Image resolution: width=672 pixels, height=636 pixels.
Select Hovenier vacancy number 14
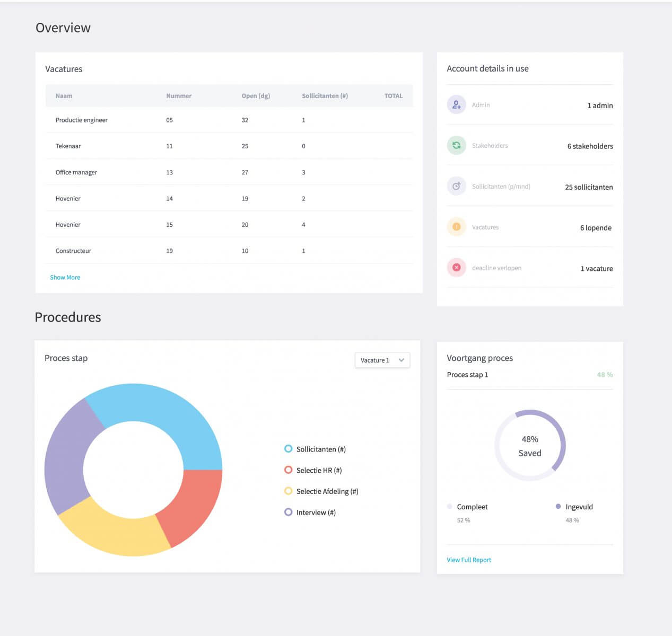click(229, 198)
